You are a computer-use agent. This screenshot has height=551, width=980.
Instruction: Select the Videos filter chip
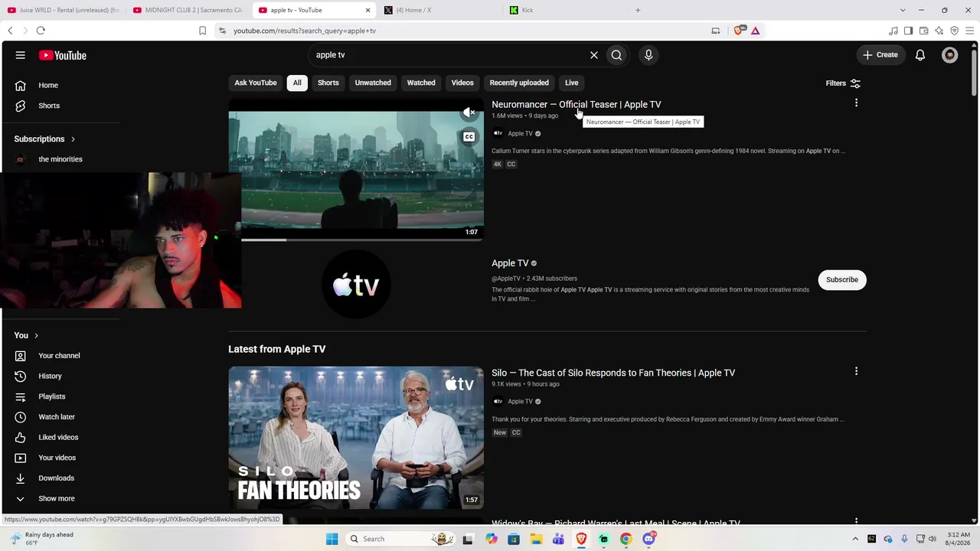tap(462, 83)
